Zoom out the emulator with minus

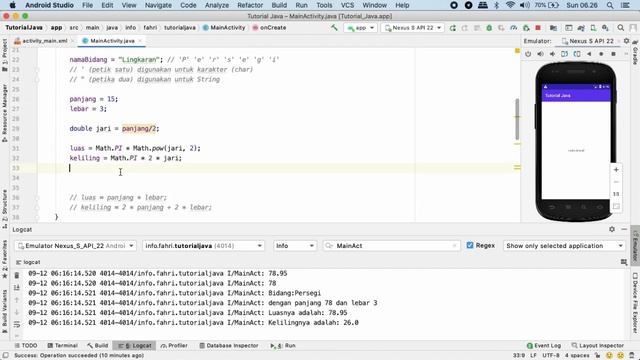click(616, 182)
